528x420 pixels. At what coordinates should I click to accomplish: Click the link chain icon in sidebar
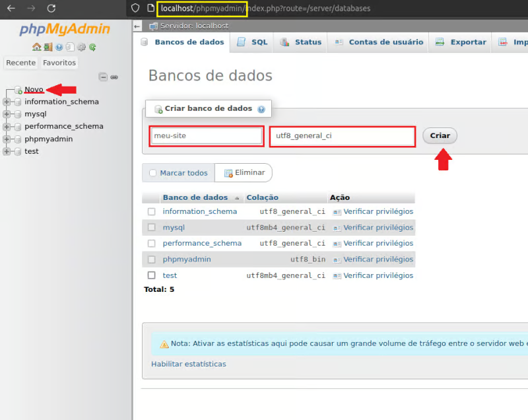[114, 77]
